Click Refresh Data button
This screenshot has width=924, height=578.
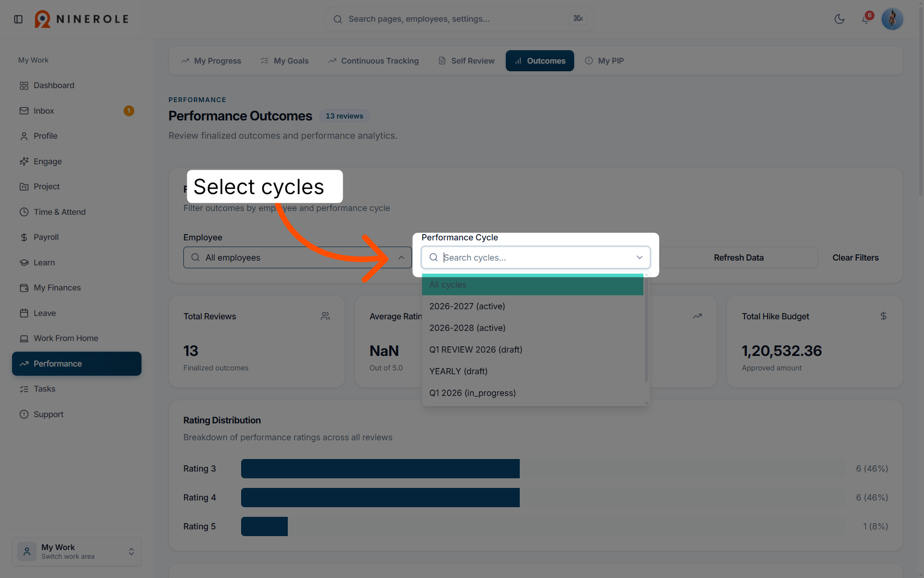pos(739,258)
